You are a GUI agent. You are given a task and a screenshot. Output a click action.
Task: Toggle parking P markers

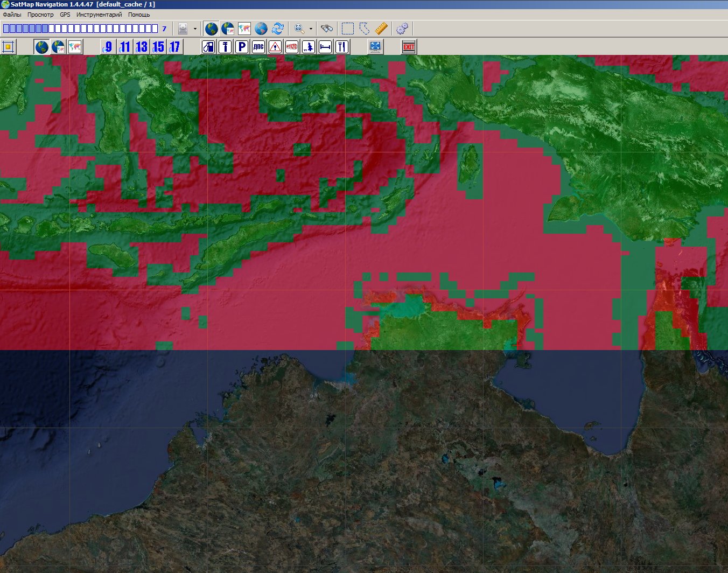(242, 47)
